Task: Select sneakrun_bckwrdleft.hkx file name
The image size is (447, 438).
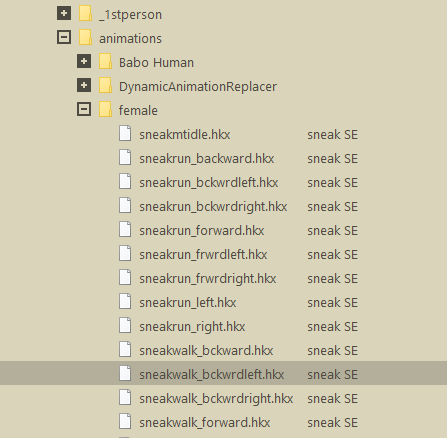Action: pyautogui.click(x=209, y=183)
